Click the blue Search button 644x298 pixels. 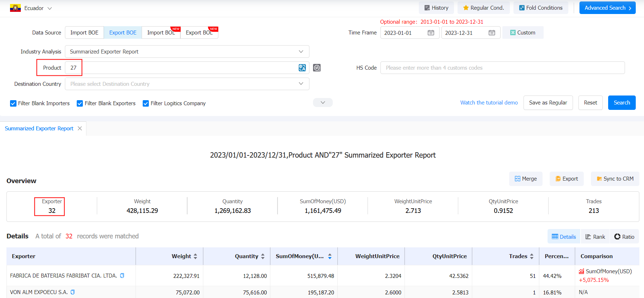tap(622, 103)
